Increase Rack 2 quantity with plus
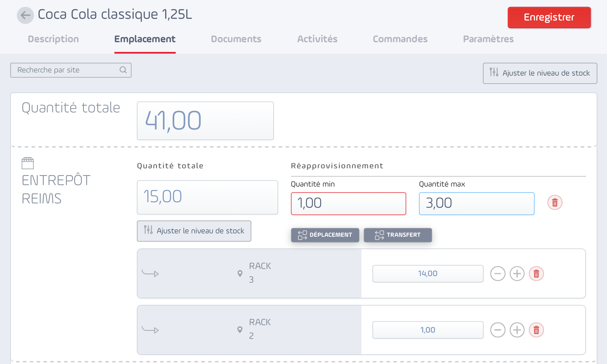This screenshot has height=364, width=607. click(517, 330)
